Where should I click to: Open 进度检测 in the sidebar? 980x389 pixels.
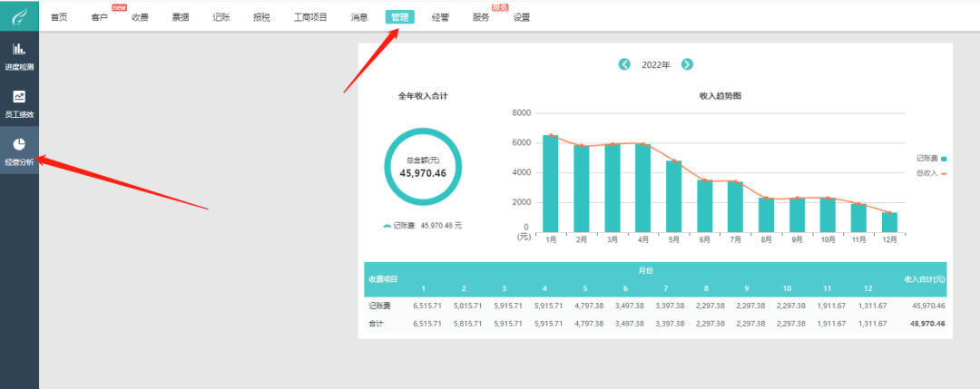click(19, 55)
